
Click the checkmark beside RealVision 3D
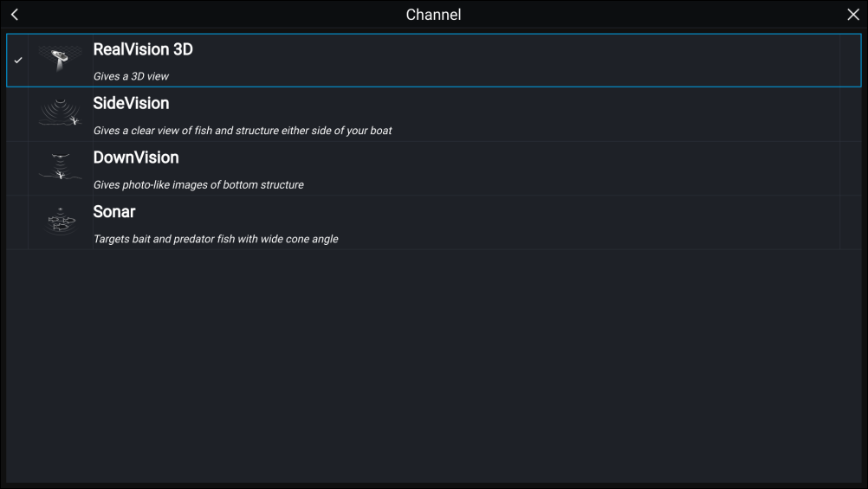coord(18,61)
